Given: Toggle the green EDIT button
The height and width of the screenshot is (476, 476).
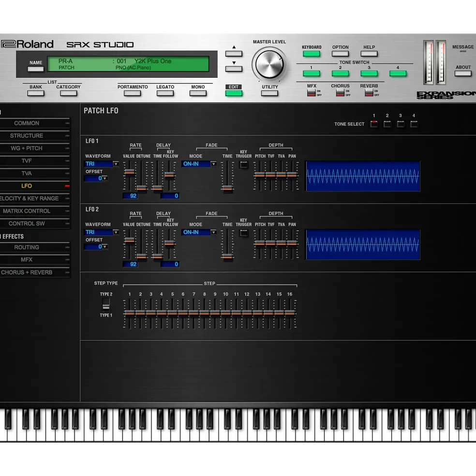Looking at the screenshot, I should (234, 93).
